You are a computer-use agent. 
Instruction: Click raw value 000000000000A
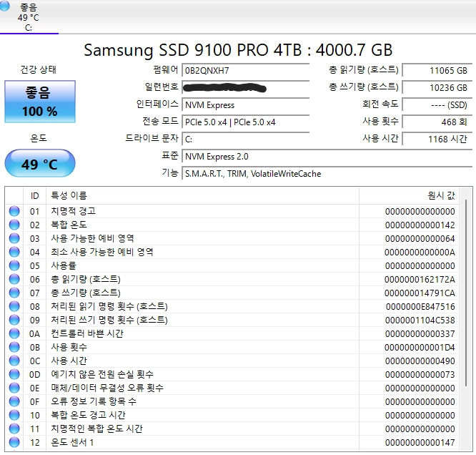point(420,253)
